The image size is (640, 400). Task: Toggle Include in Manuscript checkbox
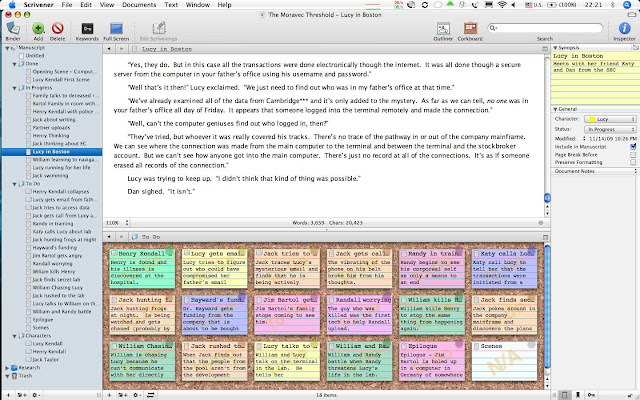(633, 147)
